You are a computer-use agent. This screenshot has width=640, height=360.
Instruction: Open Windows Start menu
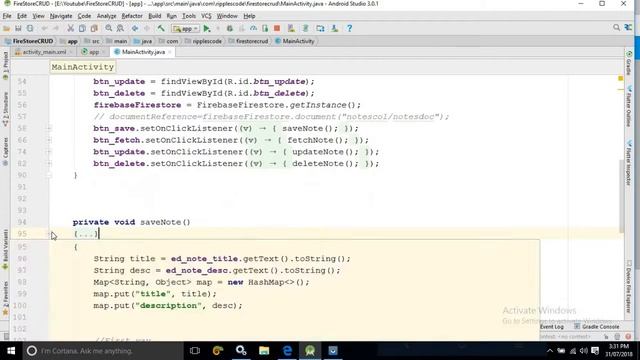11,351
